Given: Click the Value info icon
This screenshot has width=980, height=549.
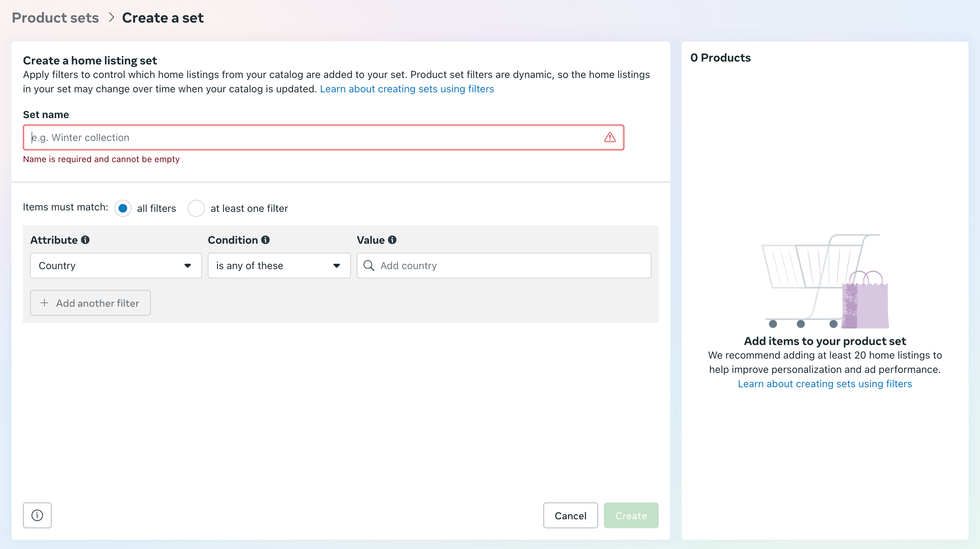Looking at the screenshot, I should (392, 240).
